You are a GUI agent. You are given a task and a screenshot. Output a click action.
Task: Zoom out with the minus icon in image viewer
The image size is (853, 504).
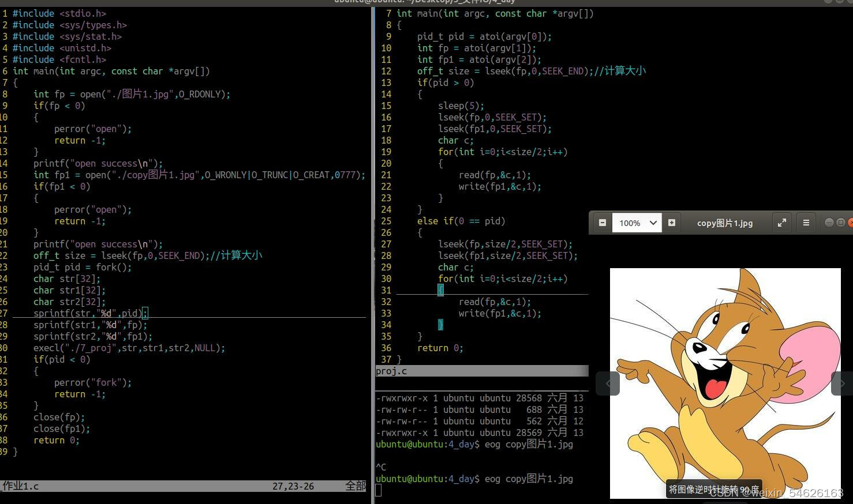(602, 223)
